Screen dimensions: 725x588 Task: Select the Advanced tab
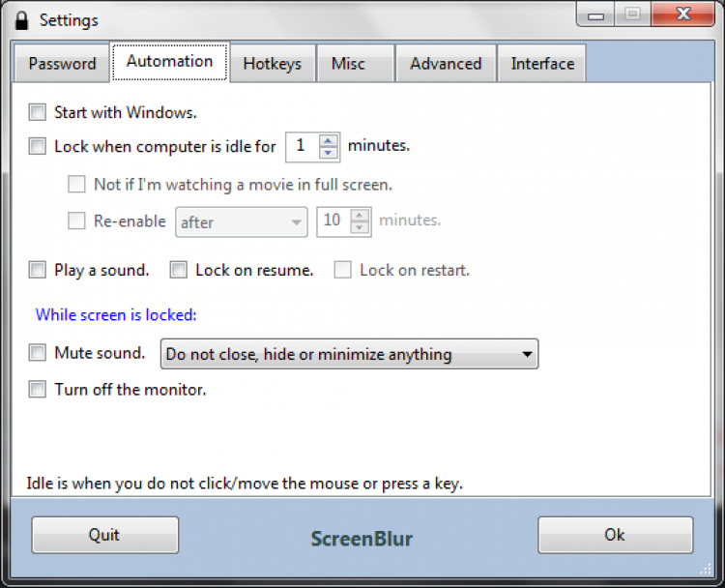pos(446,64)
